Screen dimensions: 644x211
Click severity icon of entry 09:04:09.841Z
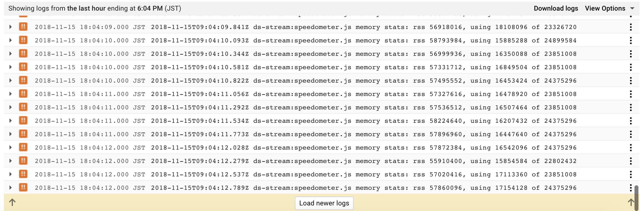[23, 27]
